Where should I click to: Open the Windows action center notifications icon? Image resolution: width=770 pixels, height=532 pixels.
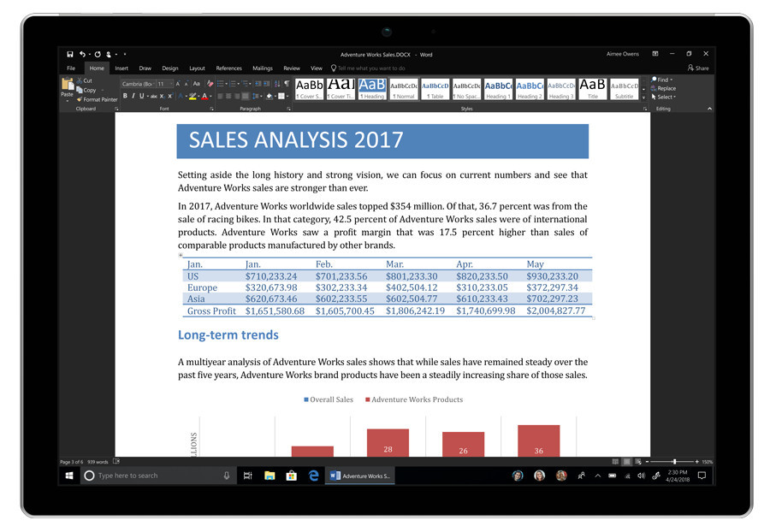click(x=702, y=475)
